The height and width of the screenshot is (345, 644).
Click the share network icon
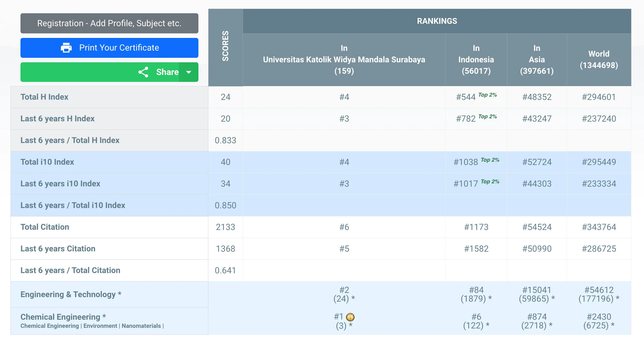pyautogui.click(x=143, y=72)
